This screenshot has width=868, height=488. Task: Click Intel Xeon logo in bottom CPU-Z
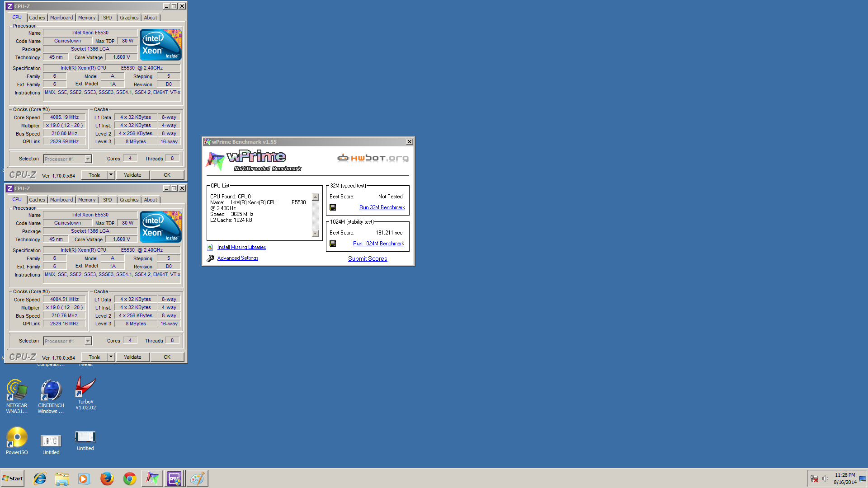[x=160, y=226]
